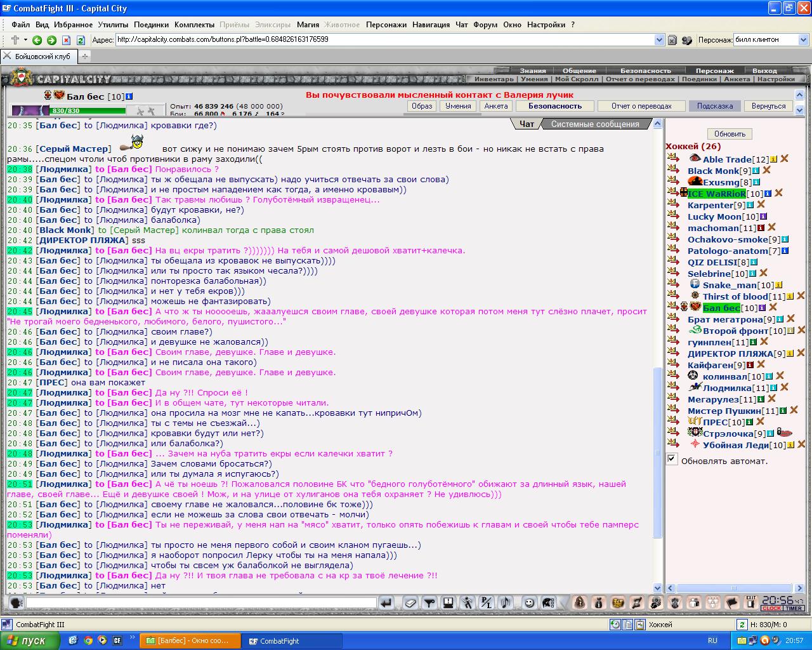Expand the cross toolbar button dropdown arrow

coord(25,40)
